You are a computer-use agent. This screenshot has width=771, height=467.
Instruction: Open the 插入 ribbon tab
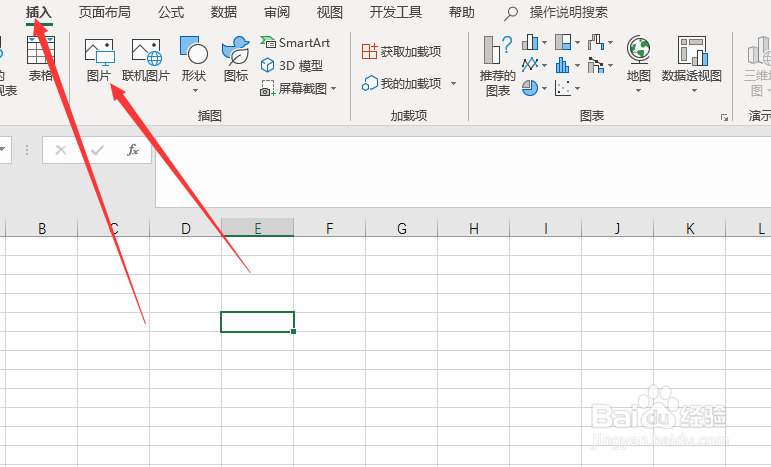coord(39,12)
